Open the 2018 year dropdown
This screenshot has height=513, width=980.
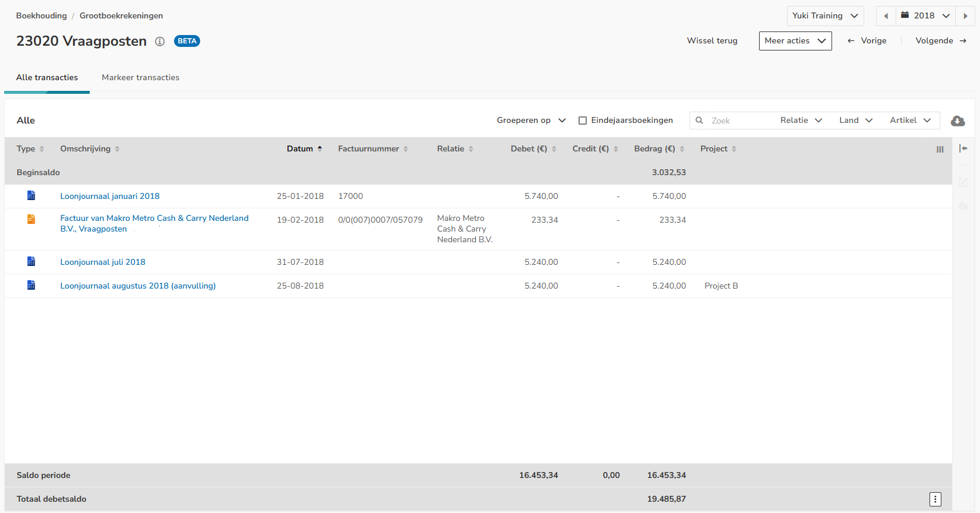pos(925,16)
